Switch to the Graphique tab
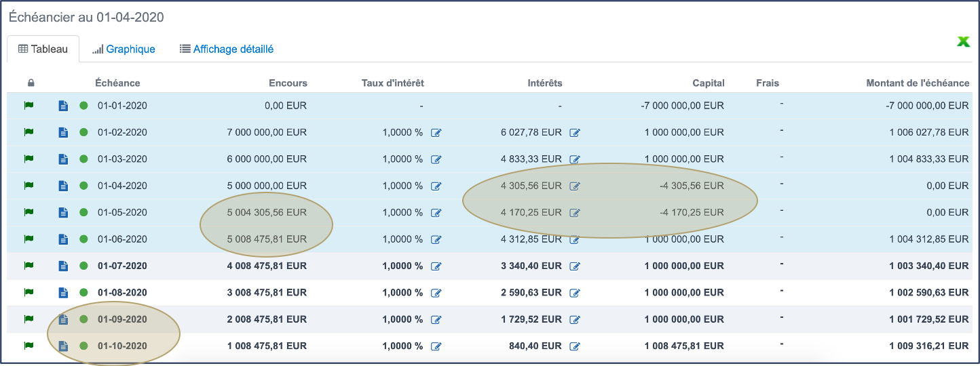The width and height of the screenshot is (980, 366). (x=124, y=49)
